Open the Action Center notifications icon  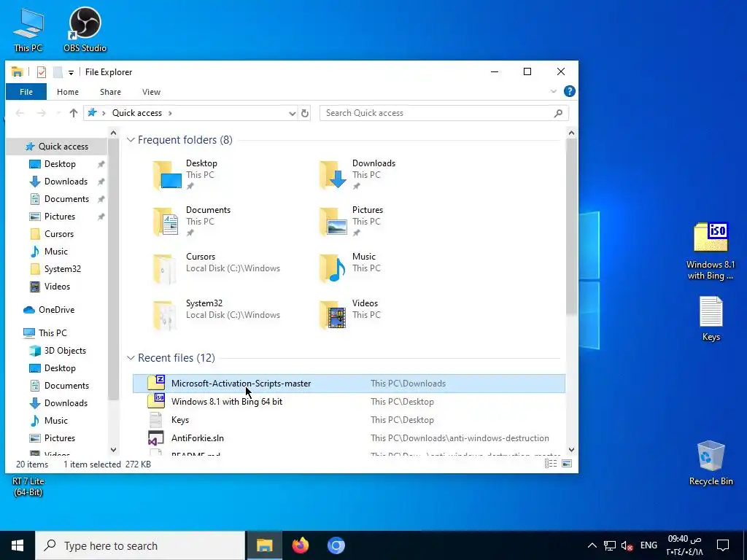tap(723, 545)
